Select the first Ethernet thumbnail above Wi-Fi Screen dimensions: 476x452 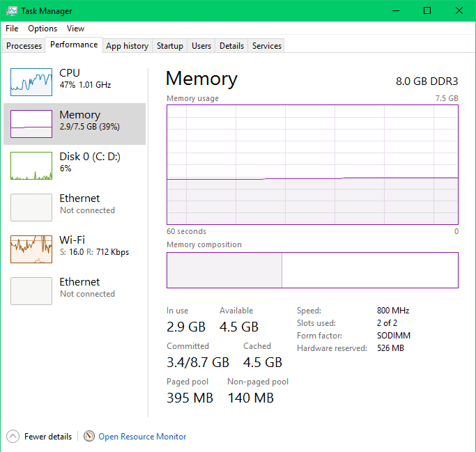point(31,208)
